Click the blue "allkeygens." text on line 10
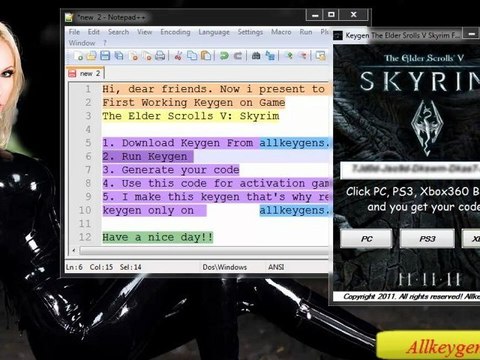 [x=295, y=210]
